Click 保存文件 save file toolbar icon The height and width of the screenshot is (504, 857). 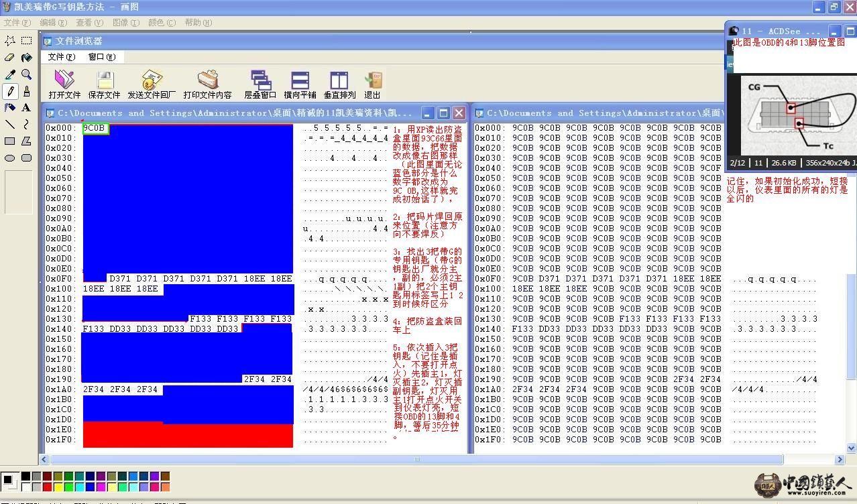coord(105,84)
